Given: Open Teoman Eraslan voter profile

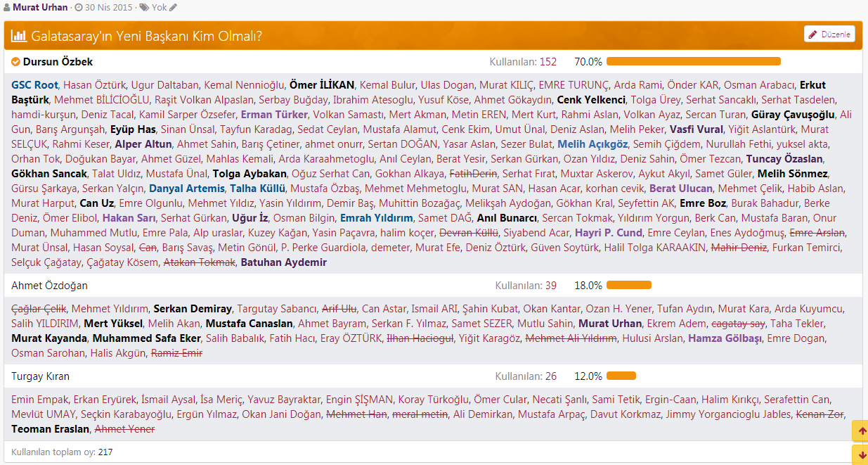Looking at the screenshot, I should coord(51,429).
